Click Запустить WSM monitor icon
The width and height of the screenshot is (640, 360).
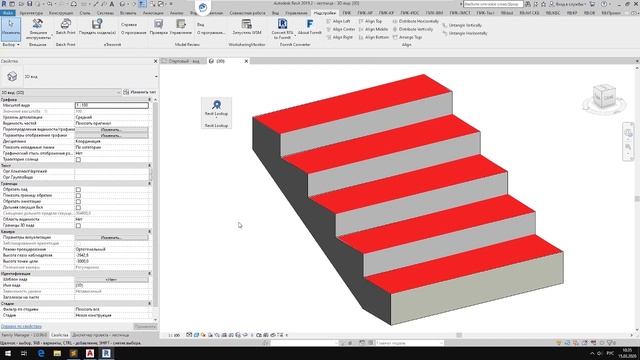click(x=247, y=24)
